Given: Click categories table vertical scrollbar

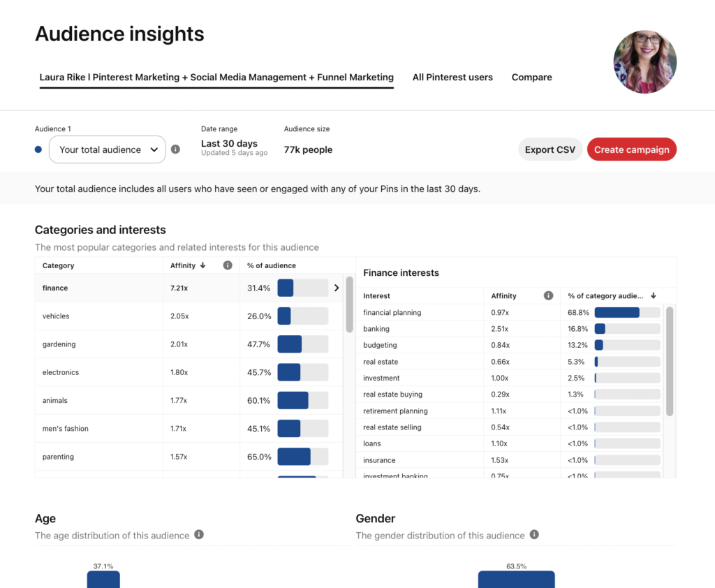Looking at the screenshot, I should coord(349,304).
